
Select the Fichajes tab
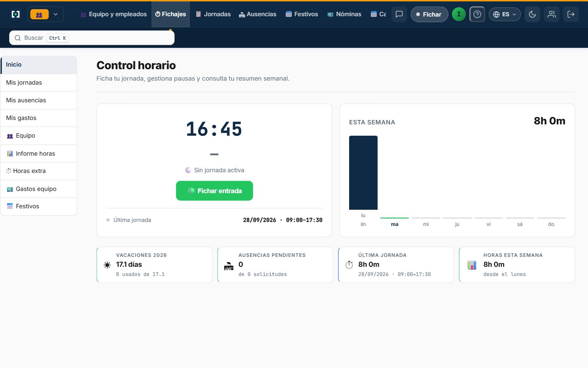(171, 14)
